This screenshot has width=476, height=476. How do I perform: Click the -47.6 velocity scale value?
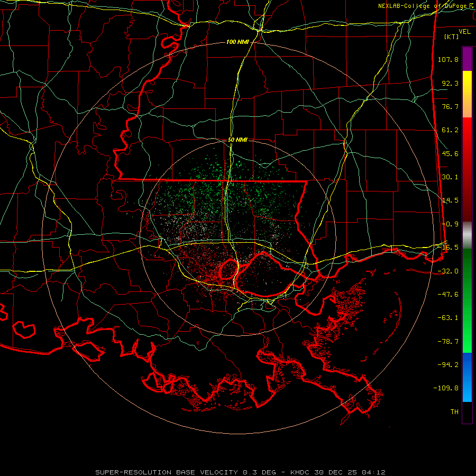(x=448, y=295)
